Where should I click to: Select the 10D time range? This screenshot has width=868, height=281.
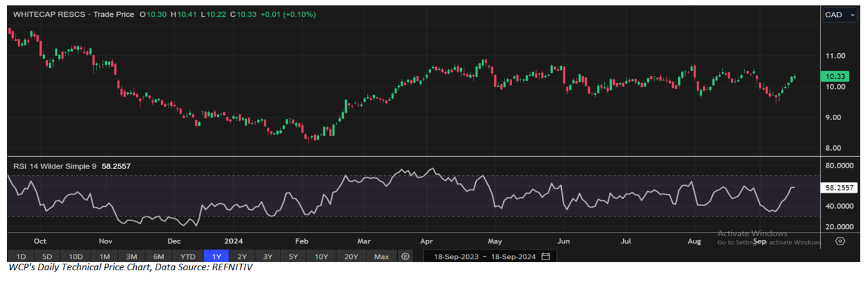click(x=75, y=256)
